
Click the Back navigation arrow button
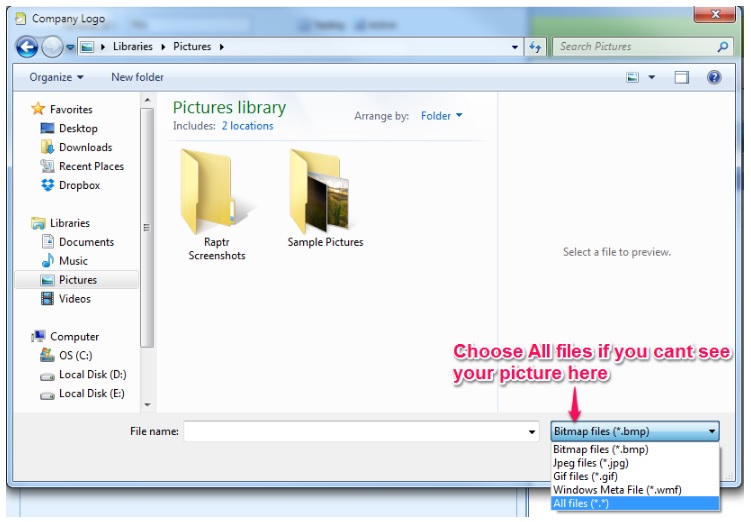click(x=27, y=47)
